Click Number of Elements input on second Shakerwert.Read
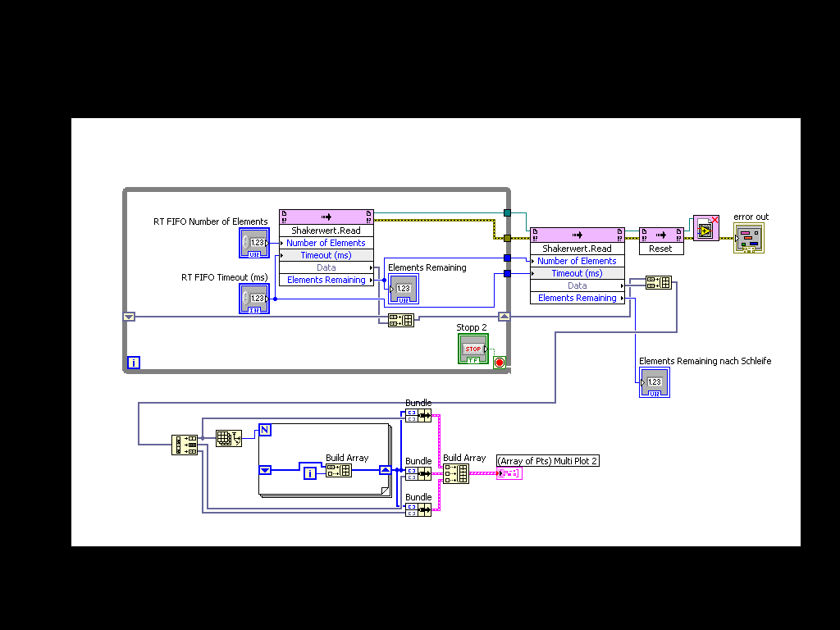840x630 pixels. coord(577,261)
